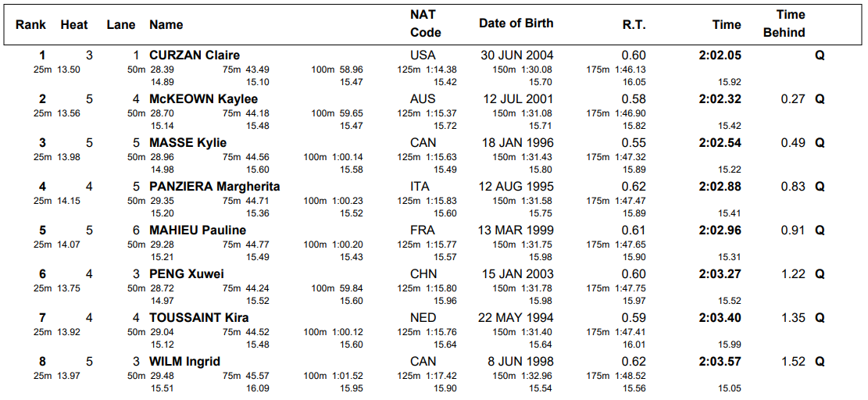The image size is (868, 400).
Task: Click Wilm's time behind 1.52
Action: click(793, 362)
